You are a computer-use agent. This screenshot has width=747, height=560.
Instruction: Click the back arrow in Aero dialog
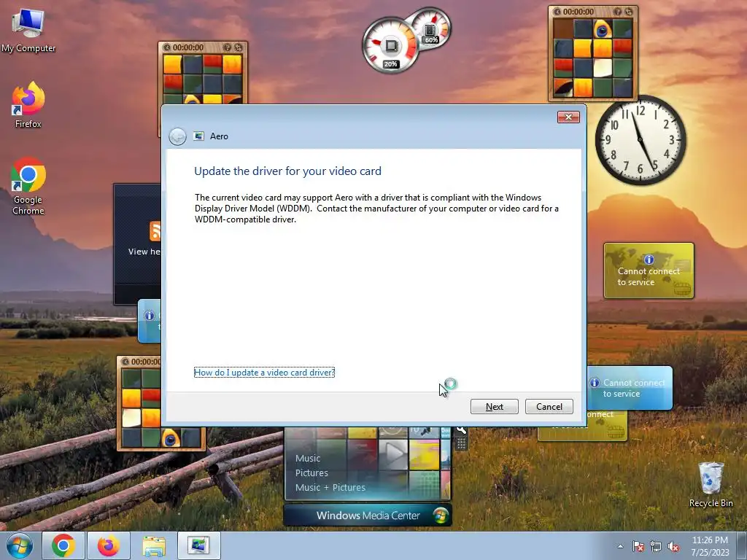(x=178, y=136)
